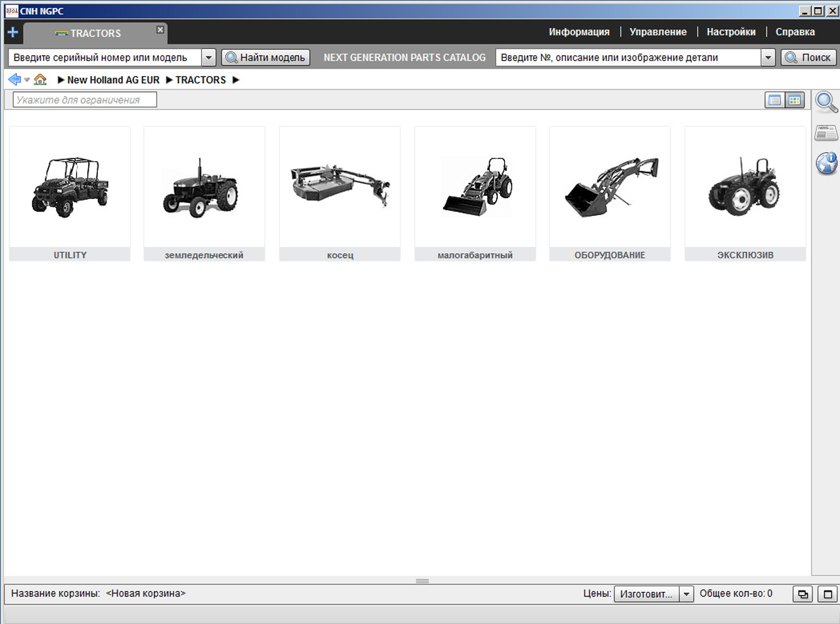Open the magnifier search sidebar icon
This screenshot has width=840, height=624.
pos(826,101)
